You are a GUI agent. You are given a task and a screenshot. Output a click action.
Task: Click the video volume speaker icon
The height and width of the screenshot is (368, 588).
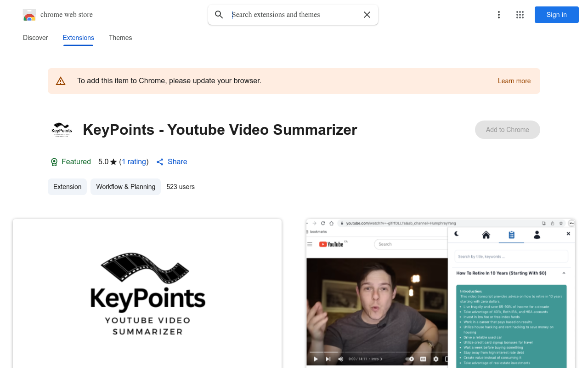(340, 359)
